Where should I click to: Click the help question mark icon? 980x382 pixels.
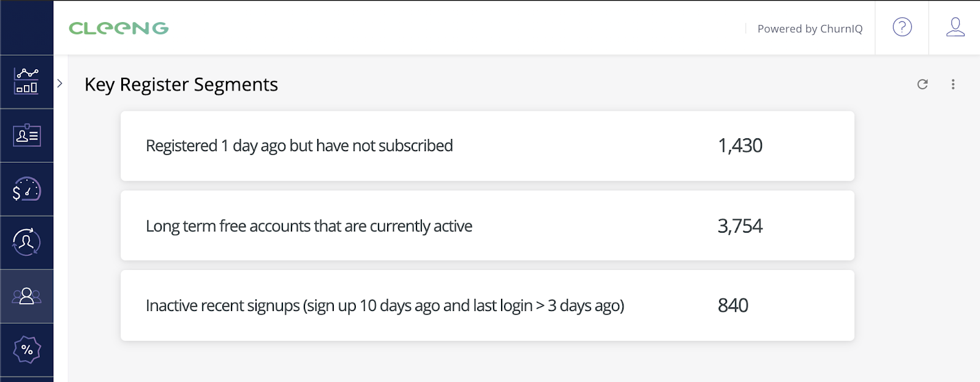tap(902, 28)
